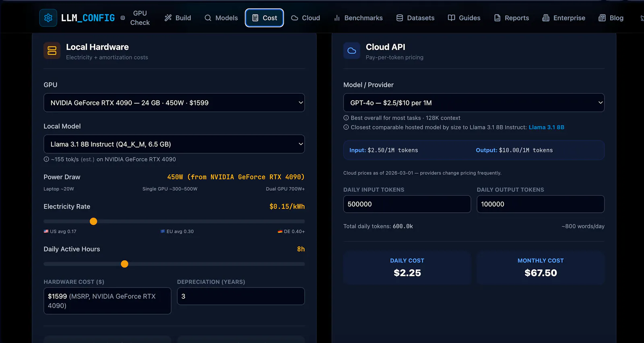Click the GPU chip icon beside GPU Check
The width and height of the screenshot is (644, 343).
click(123, 18)
